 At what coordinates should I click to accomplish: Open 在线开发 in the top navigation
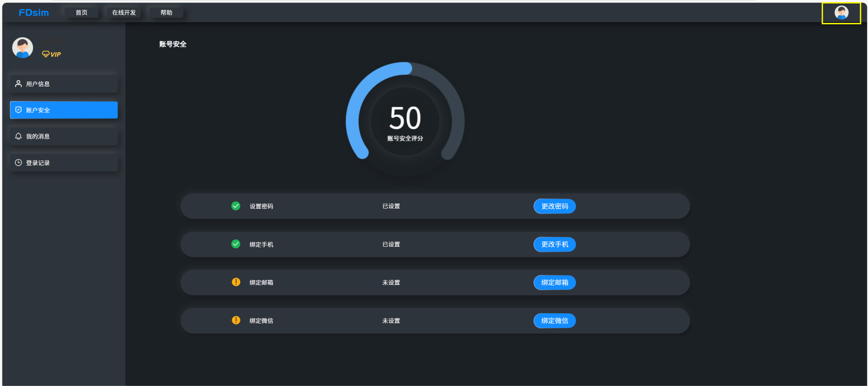pos(124,13)
